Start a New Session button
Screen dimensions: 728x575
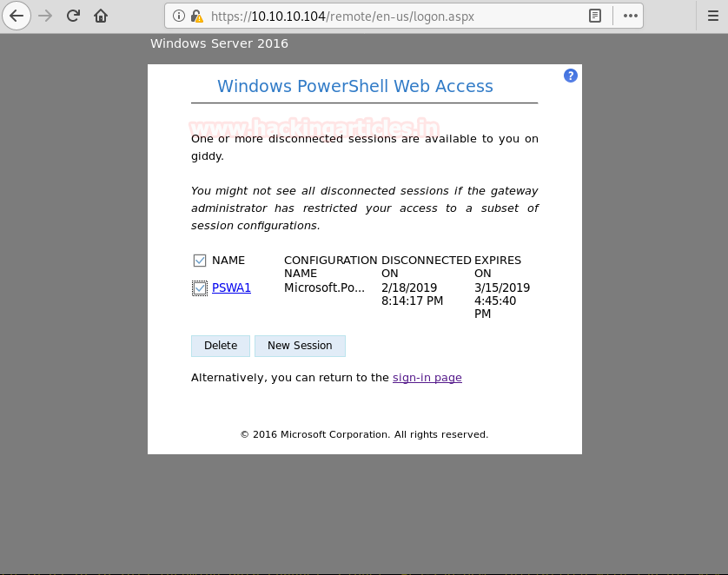[300, 346]
